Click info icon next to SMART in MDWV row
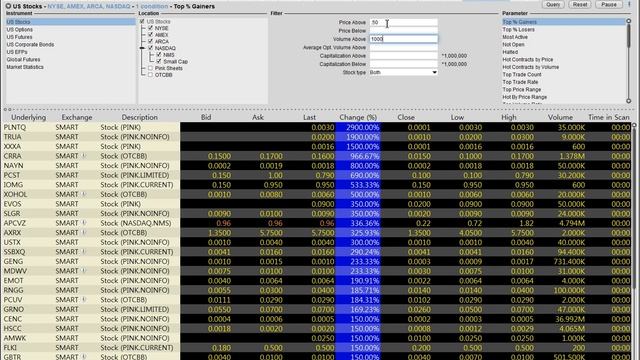640x360 pixels. 84,271
